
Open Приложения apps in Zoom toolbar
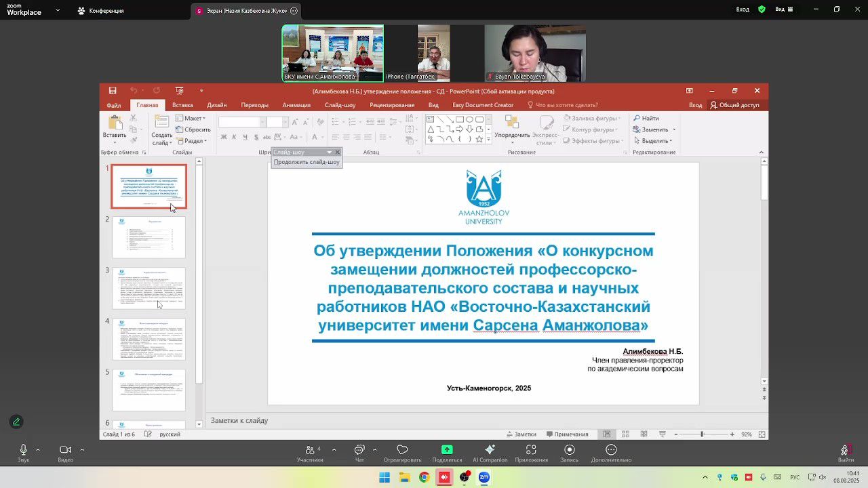click(x=531, y=450)
